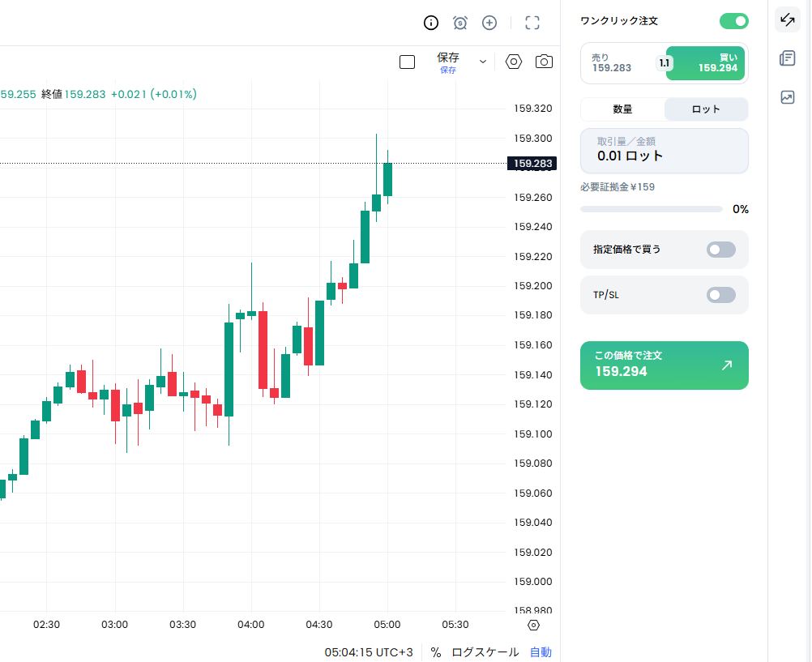Switch to the 数量 tab
This screenshot has height=662, width=812.
click(622, 109)
